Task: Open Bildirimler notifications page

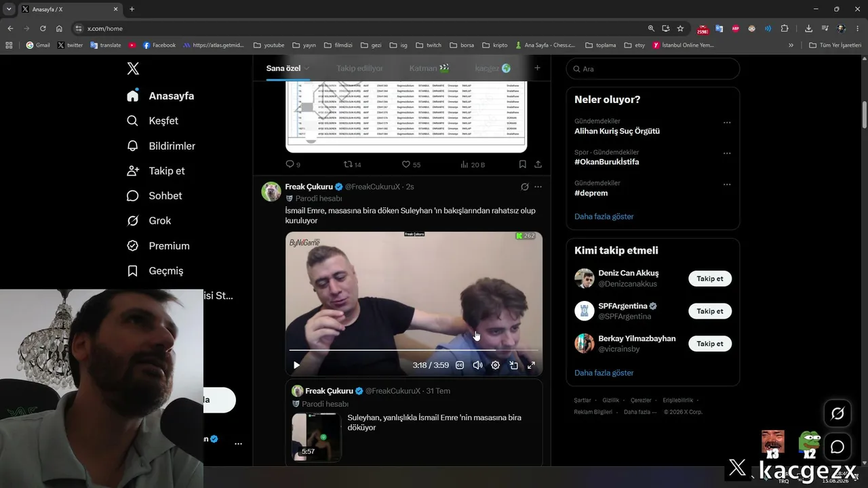Action: pos(161,146)
